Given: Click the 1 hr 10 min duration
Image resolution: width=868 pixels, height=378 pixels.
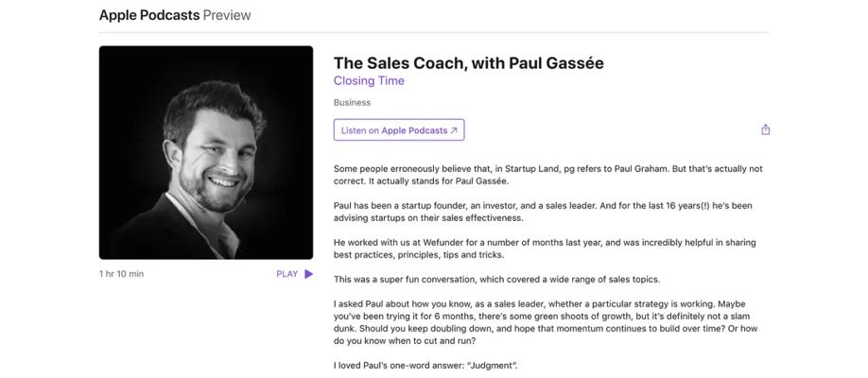Looking at the screenshot, I should 121,274.
